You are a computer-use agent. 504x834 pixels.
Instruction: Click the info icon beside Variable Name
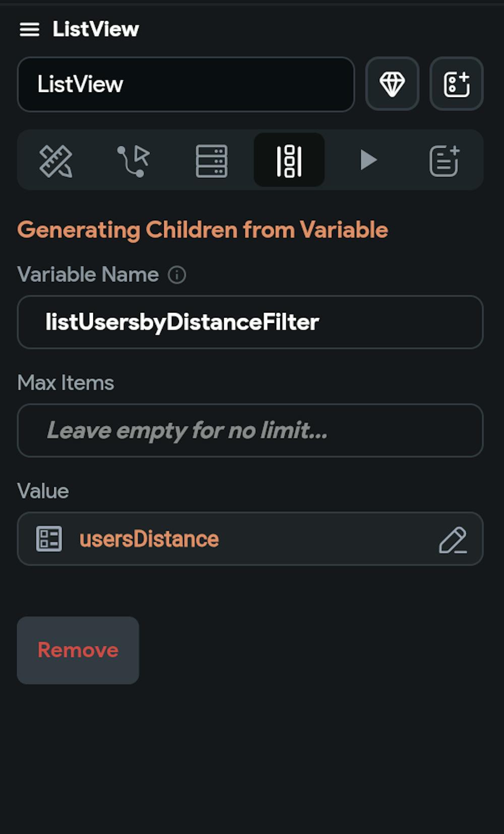(177, 275)
